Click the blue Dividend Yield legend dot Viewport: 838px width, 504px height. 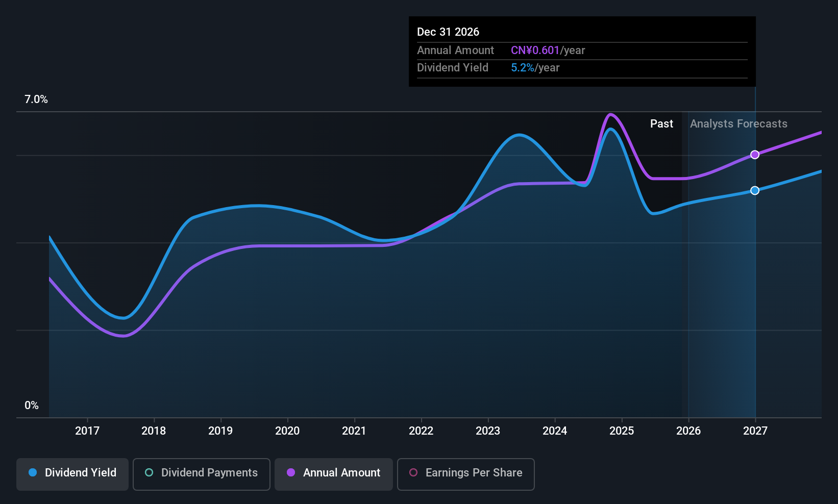tap(33, 473)
